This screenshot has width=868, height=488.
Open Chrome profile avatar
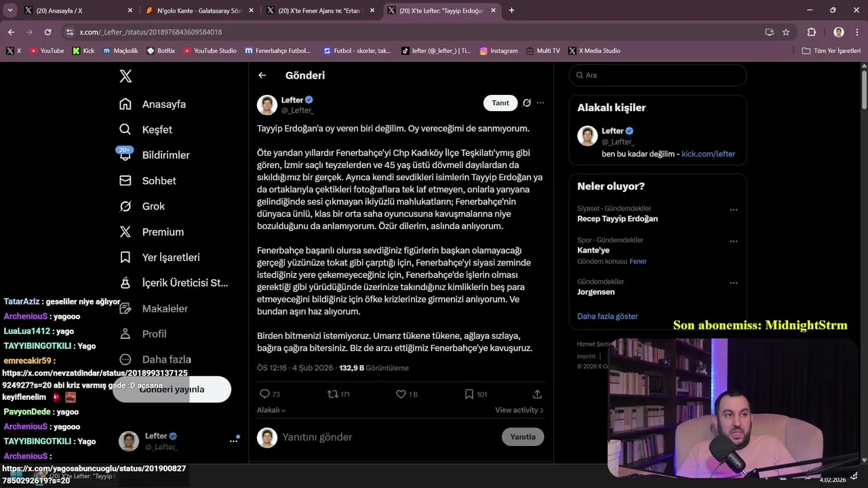click(x=839, y=32)
